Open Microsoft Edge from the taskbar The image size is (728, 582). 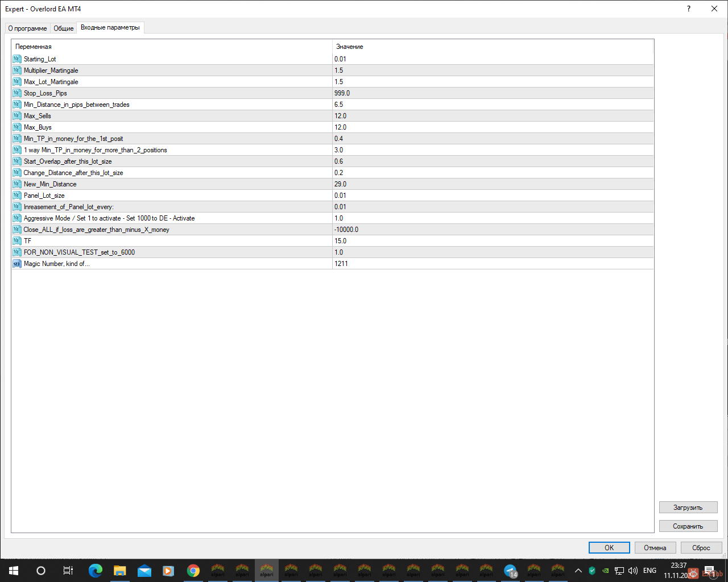coord(95,571)
